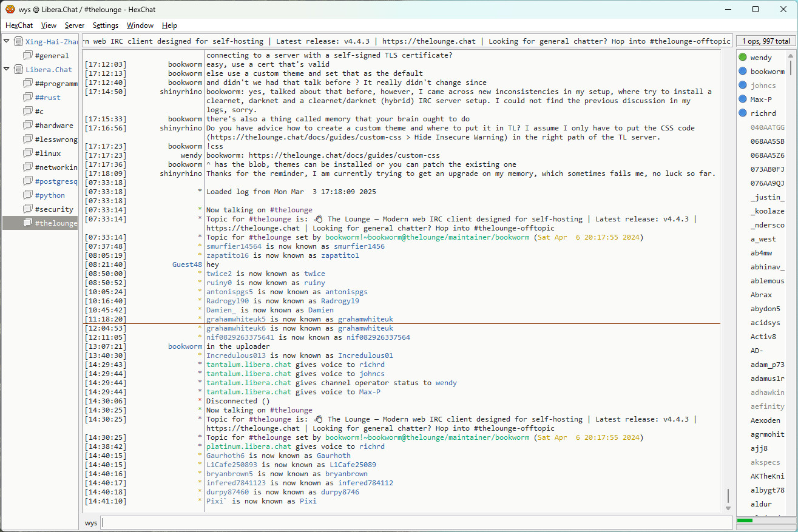Image resolution: width=798 pixels, height=532 pixels.
Task: Switch to the #general channel
Action: coord(52,56)
